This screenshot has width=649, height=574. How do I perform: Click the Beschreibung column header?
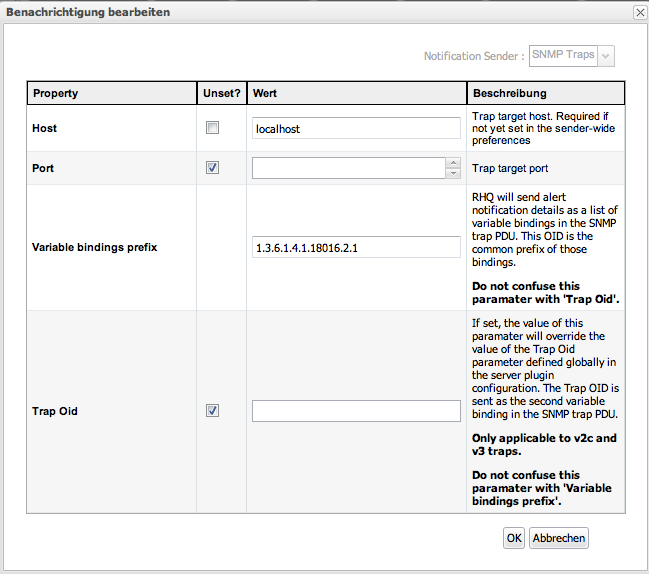point(546,93)
